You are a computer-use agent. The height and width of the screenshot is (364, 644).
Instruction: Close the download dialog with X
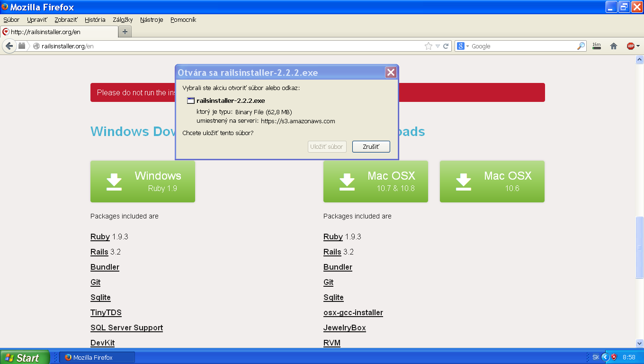click(x=391, y=73)
